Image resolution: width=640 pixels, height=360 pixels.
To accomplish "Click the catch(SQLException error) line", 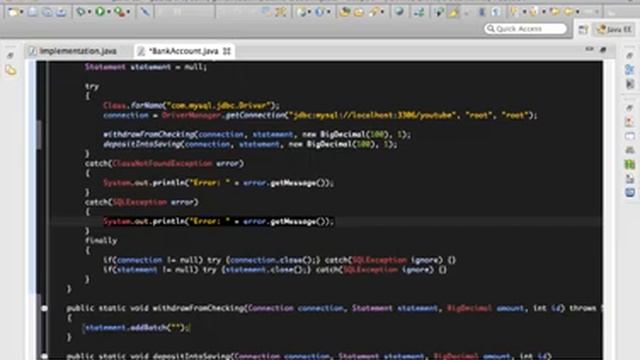I will tap(141, 202).
